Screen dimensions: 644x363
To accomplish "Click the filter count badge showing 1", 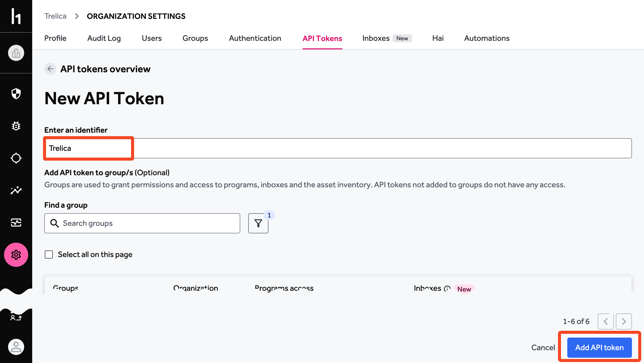I will tap(269, 215).
